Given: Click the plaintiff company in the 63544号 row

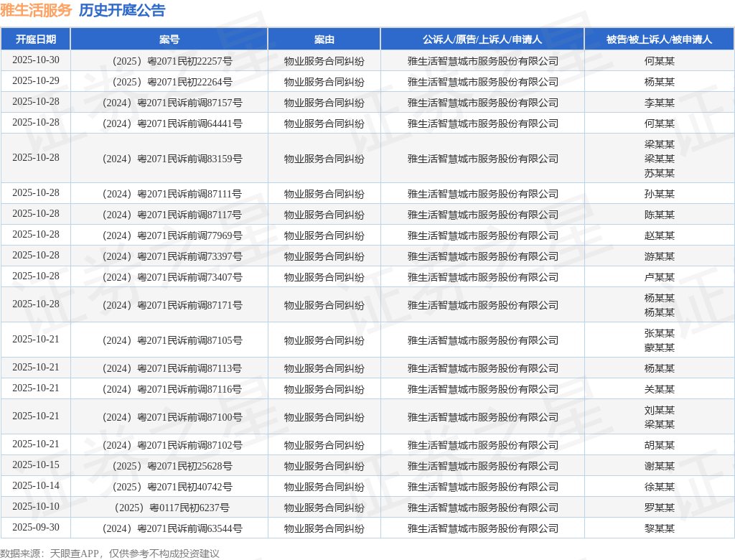Looking at the screenshot, I should click(482, 528).
